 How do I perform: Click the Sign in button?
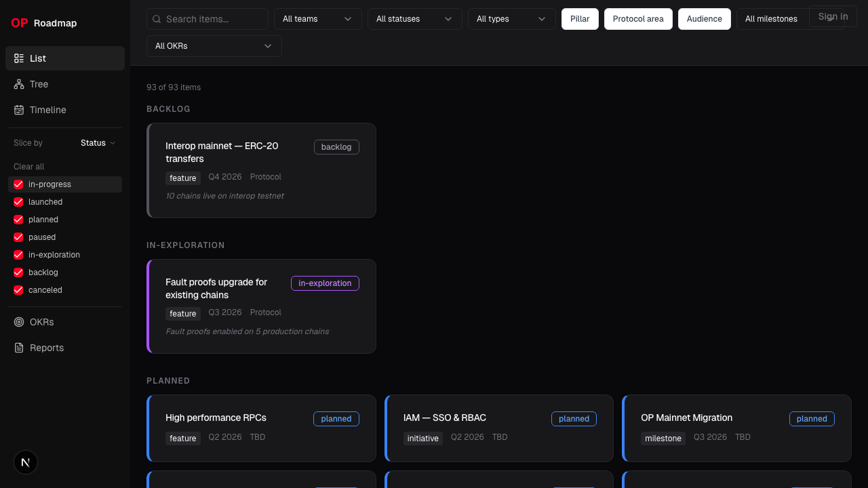[833, 16]
